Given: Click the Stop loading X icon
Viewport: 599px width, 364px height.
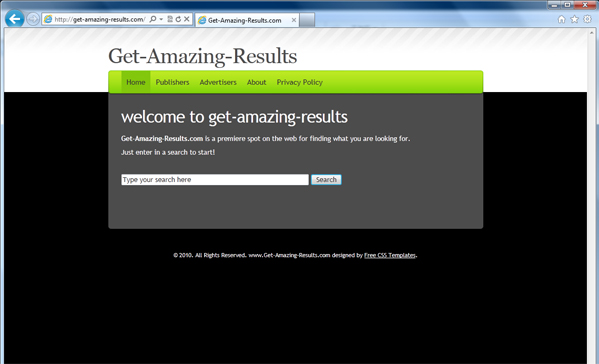Looking at the screenshot, I should point(186,19).
